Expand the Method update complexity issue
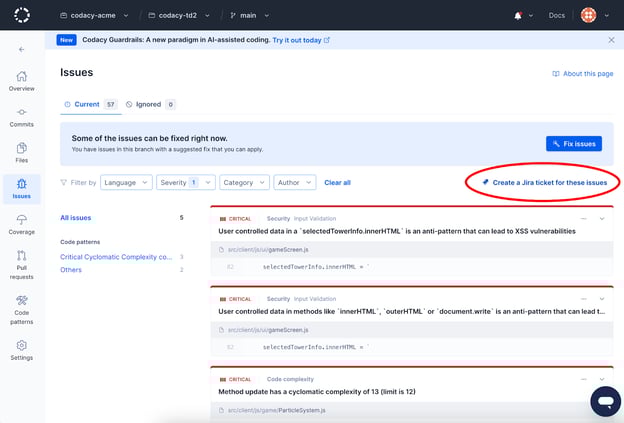 (x=602, y=379)
